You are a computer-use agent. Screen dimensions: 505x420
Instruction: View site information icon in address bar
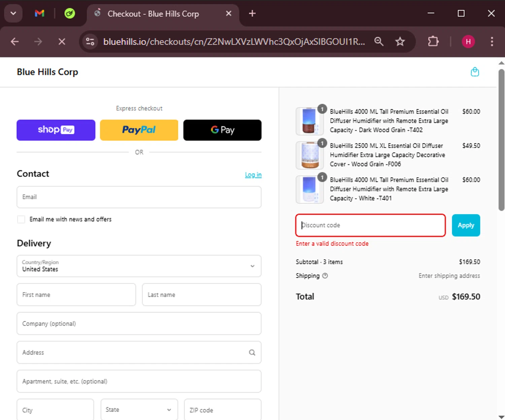[90, 42]
